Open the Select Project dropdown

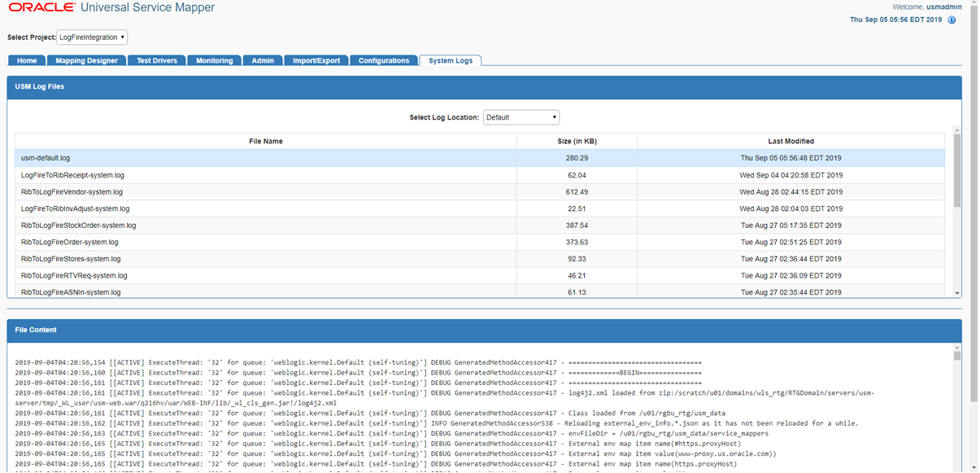point(89,37)
